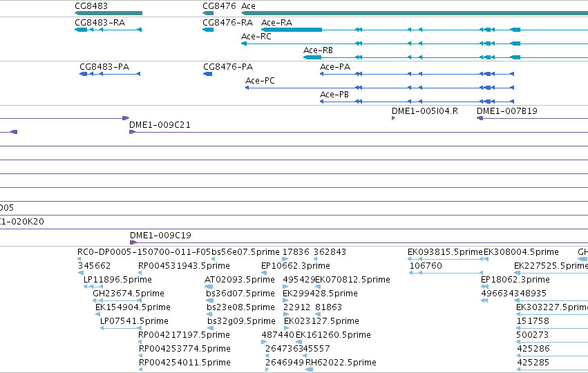Select GH23674.5prime EST label

coord(129,294)
